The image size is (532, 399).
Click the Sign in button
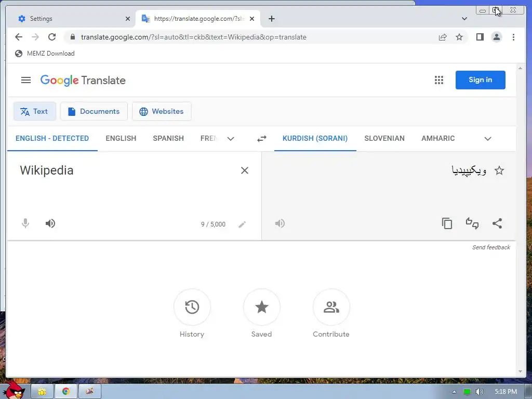point(481,80)
